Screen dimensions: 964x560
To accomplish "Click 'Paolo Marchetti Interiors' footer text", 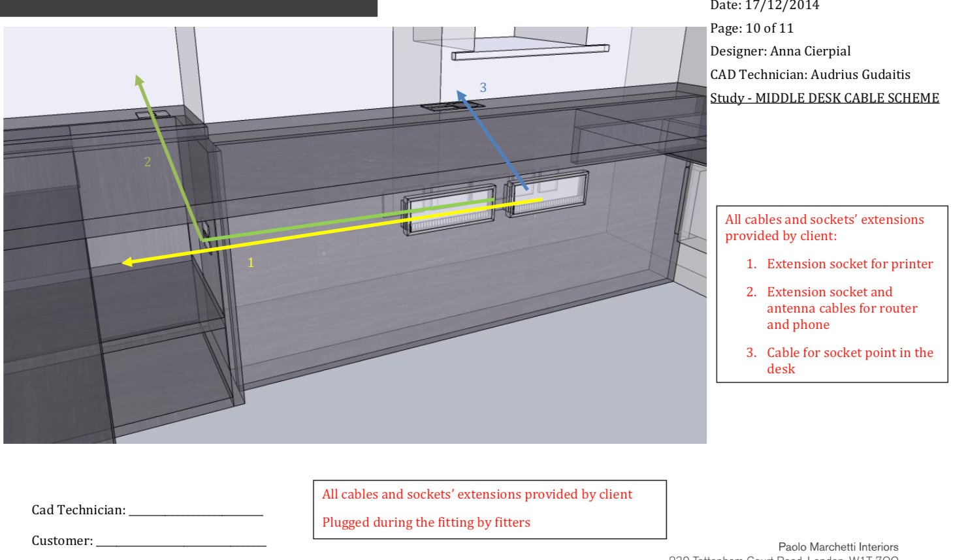I will point(838,547).
